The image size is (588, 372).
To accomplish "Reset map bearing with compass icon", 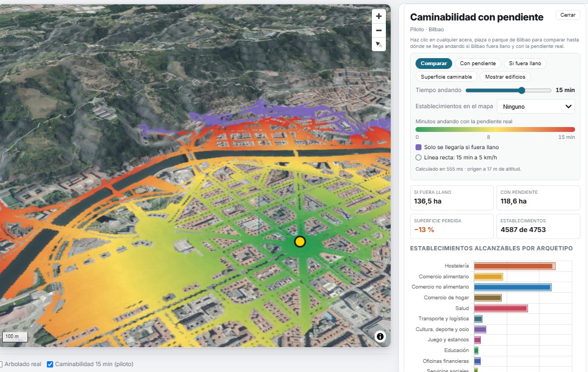I will tap(379, 44).
